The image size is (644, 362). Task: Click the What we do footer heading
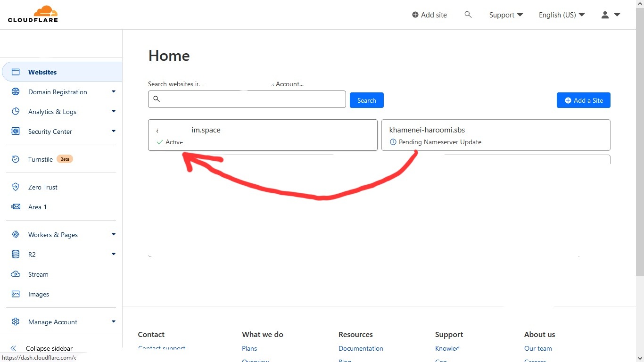pyautogui.click(x=263, y=335)
